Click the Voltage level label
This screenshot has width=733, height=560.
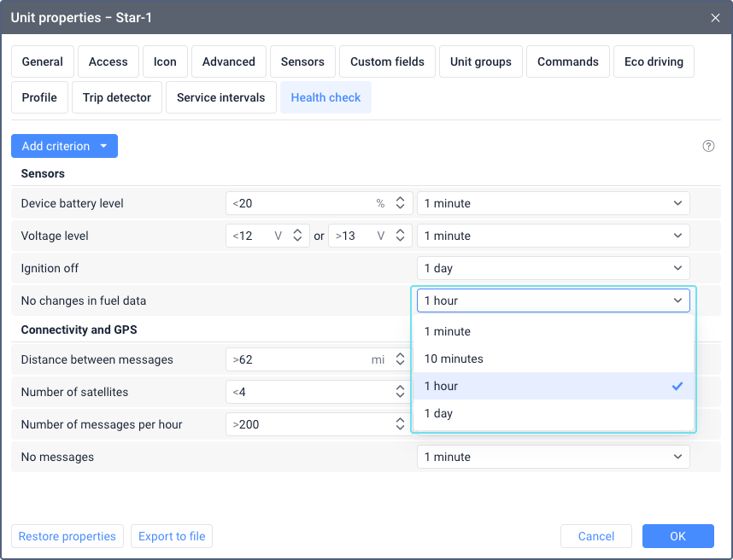(x=55, y=236)
